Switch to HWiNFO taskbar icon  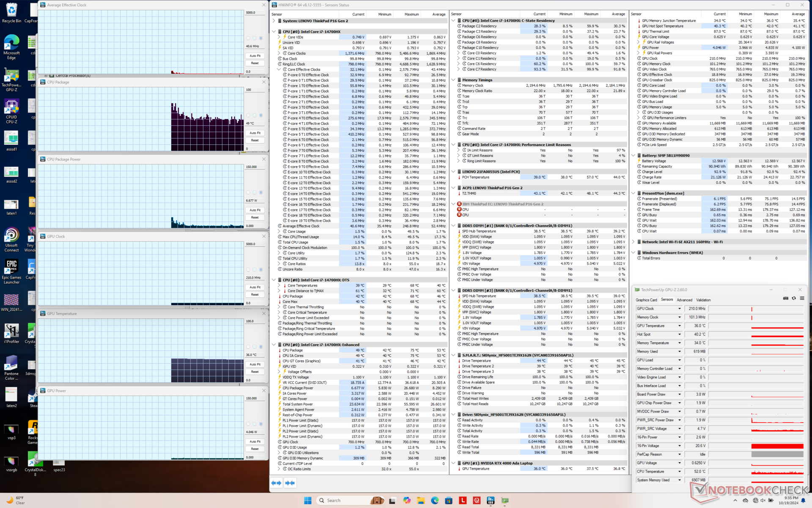click(491, 500)
